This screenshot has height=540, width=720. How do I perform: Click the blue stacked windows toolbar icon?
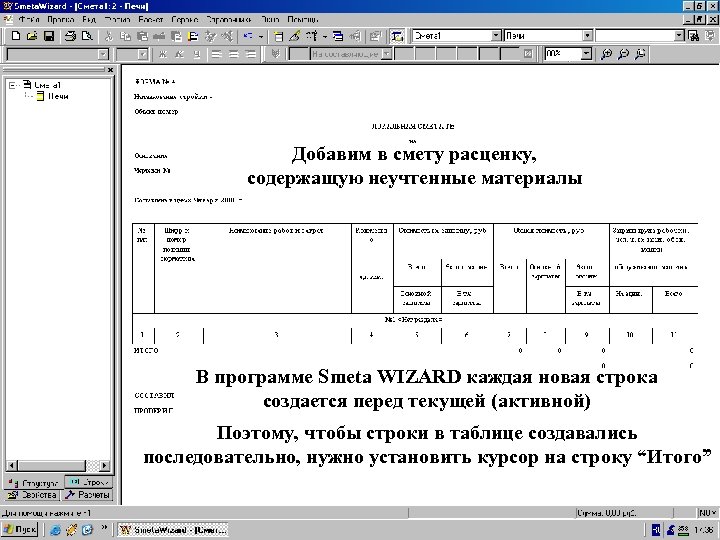(x=338, y=36)
